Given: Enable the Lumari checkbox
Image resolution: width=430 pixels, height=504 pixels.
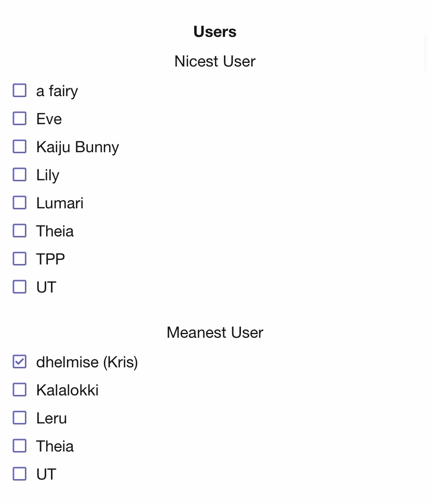Looking at the screenshot, I should tap(20, 203).
